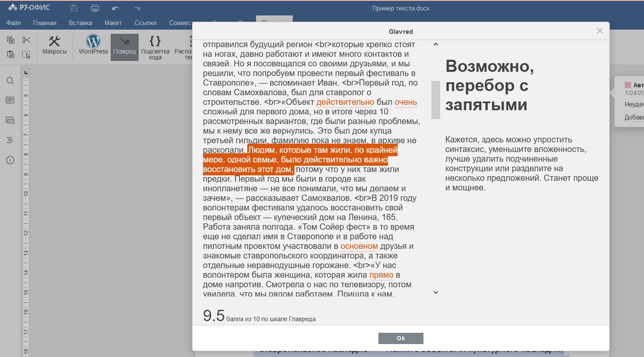Image resolution: width=644 pixels, height=357 pixels.
Task: Click the orange highlighted sentence «Людям, которые там жили»
Action: pos(300,160)
